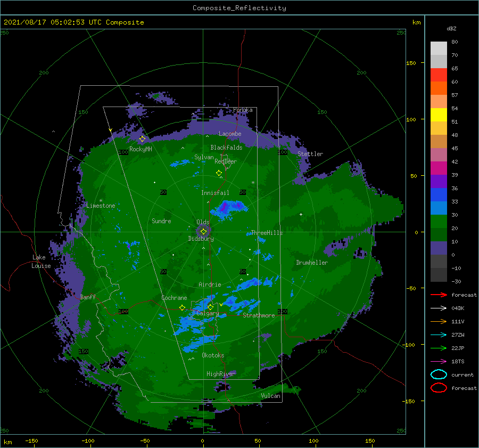Click the Sundre map label
This screenshot has height=448, width=479.
(x=161, y=221)
